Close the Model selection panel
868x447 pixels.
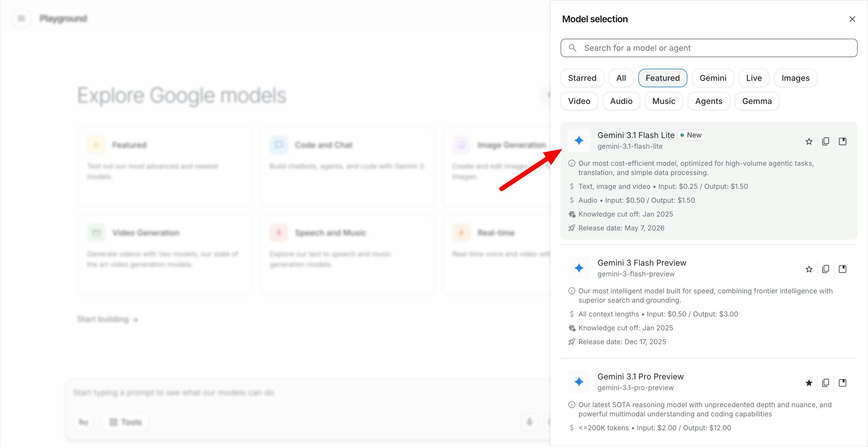(852, 19)
